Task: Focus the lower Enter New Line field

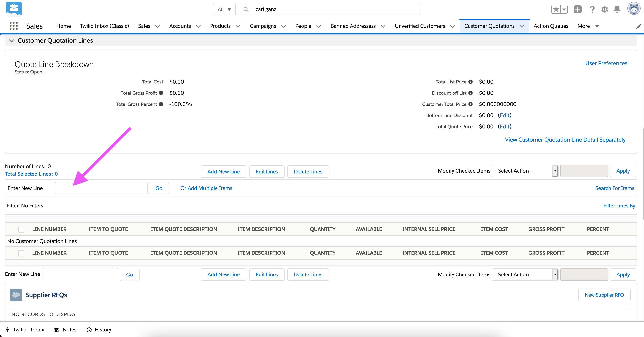Action: (x=80, y=274)
